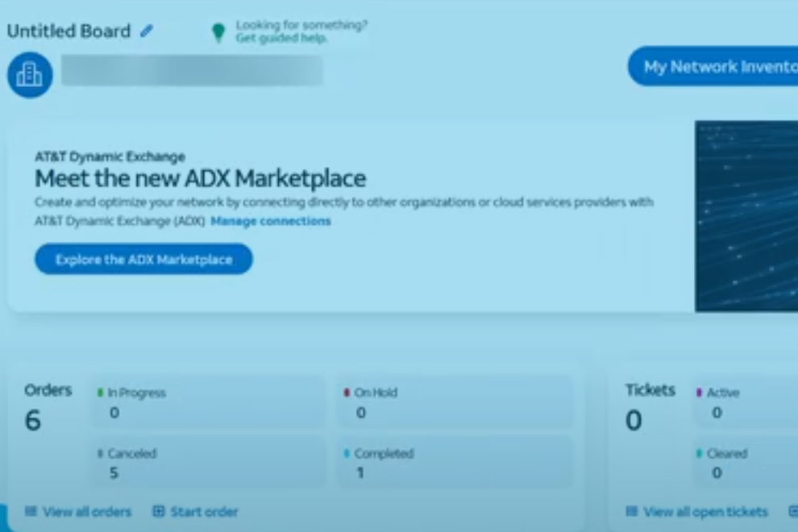This screenshot has width=798, height=532.
Task: Select the Cleared tickets tile
Action: pos(746,462)
